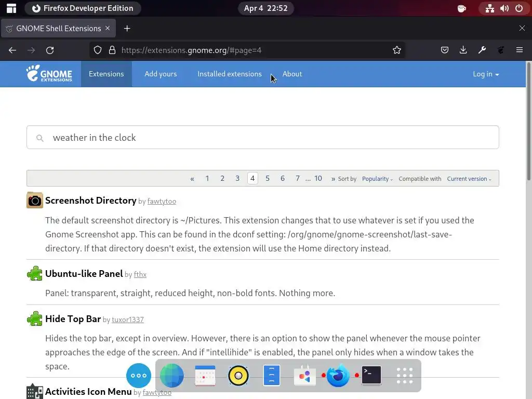Open developer tools wrench icon
The width and height of the screenshot is (532, 399).
point(482,50)
